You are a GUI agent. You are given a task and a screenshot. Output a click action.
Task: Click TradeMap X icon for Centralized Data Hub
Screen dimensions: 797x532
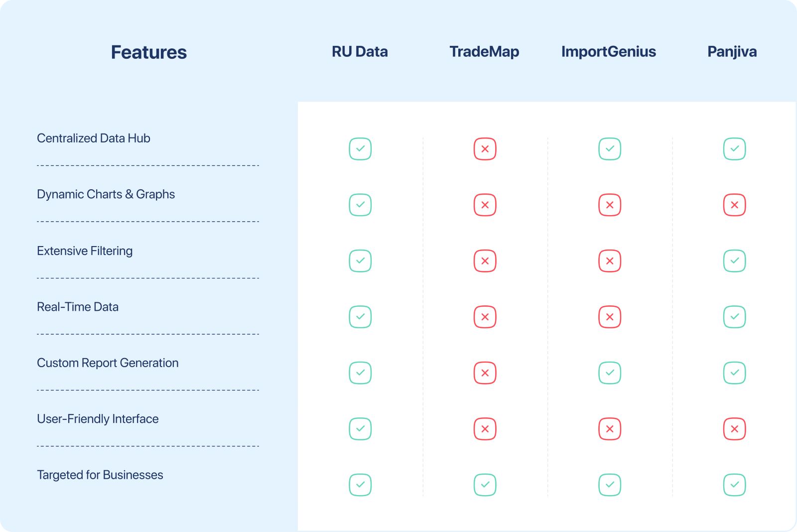click(485, 149)
